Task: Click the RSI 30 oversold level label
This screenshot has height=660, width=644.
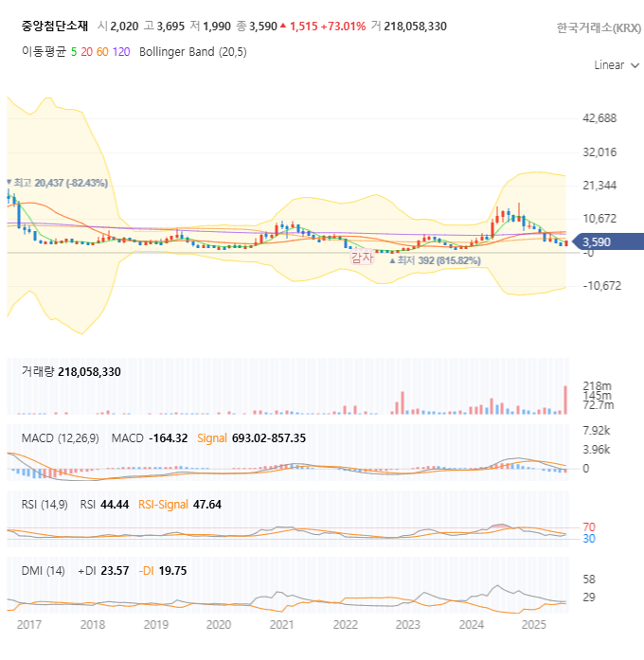Action: click(x=589, y=539)
